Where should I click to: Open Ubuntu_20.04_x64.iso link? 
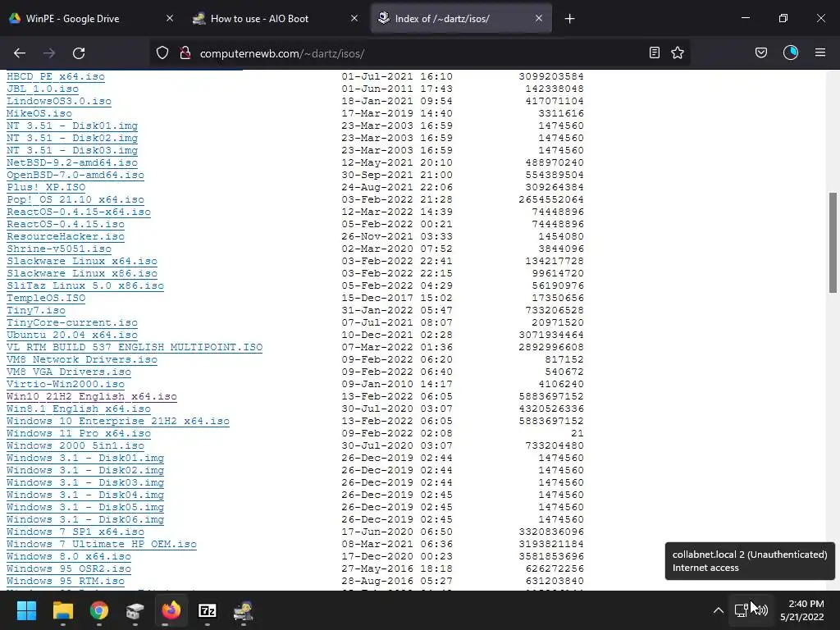pos(72,336)
